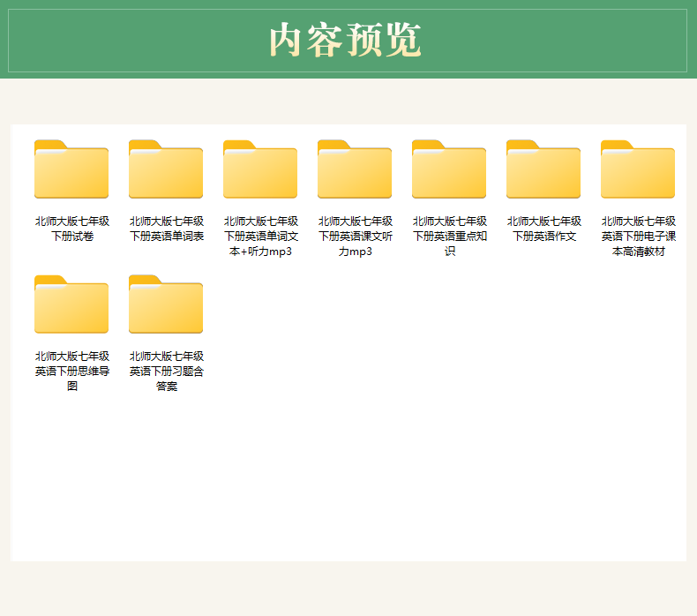Open the 下册英语单词文本+听力mp3 folder icon

[260, 169]
